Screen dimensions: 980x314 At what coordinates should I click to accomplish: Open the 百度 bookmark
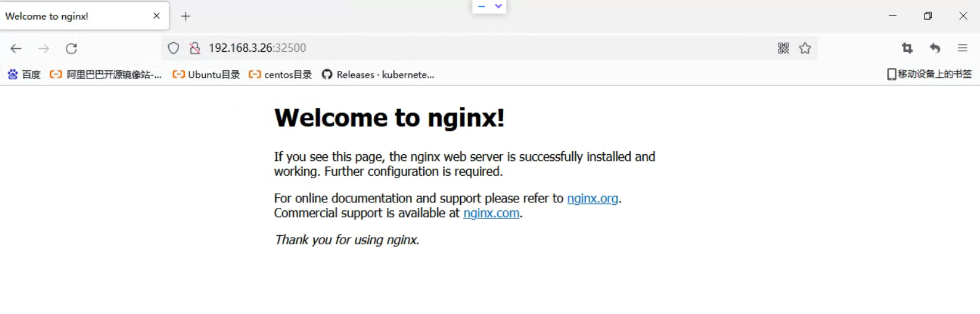(24, 75)
